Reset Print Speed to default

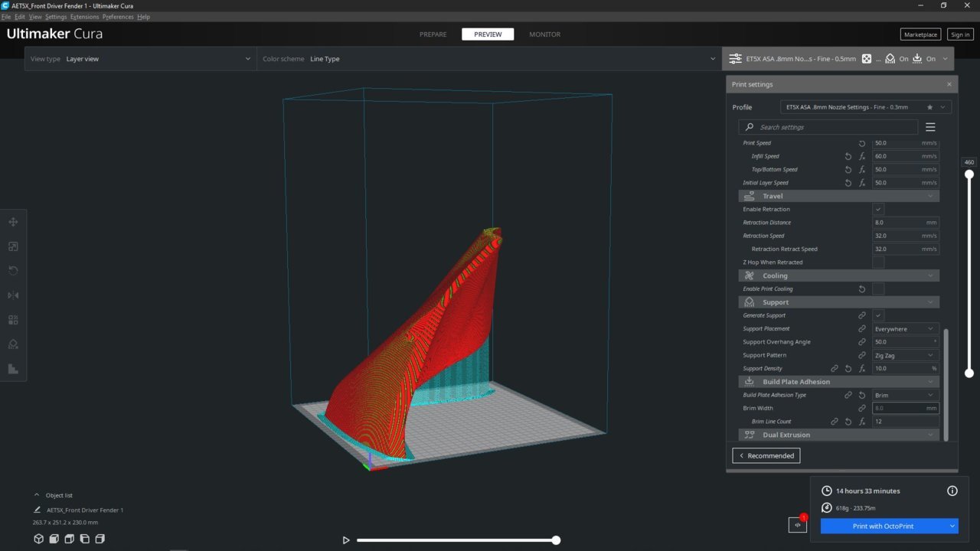[x=862, y=143]
